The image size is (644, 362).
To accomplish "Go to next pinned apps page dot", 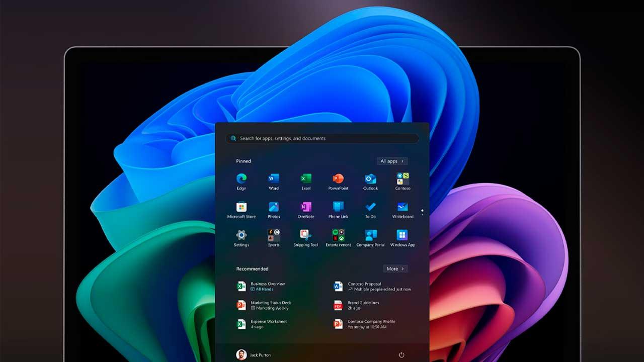I will click(x=422, y=215).
